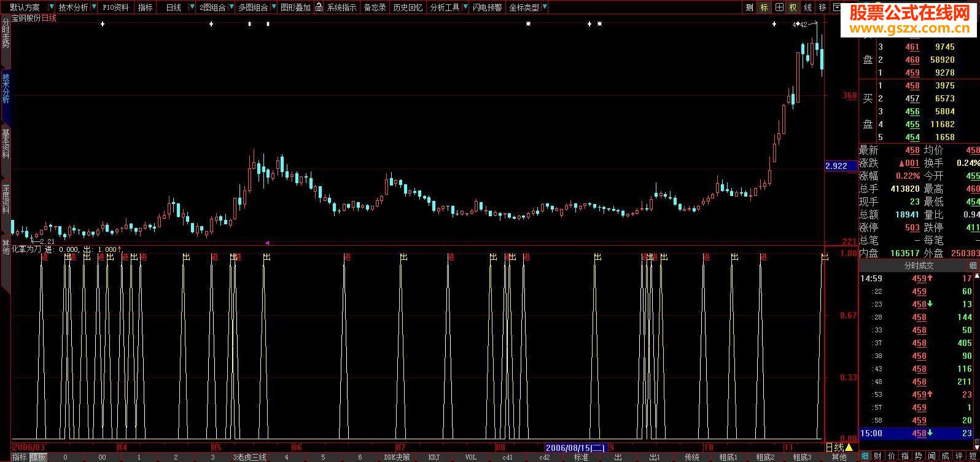This screenshot has height=462, width=980.
Task: Select the 线 drawing tool icon
Action: (807, 7)
